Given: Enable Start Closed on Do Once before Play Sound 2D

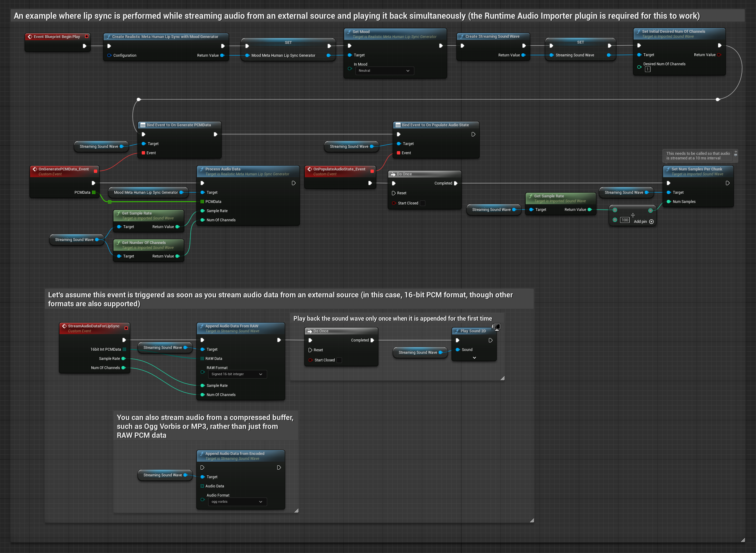Looking at the screenshot, I should pyautogui.click(x=339, y=360).
